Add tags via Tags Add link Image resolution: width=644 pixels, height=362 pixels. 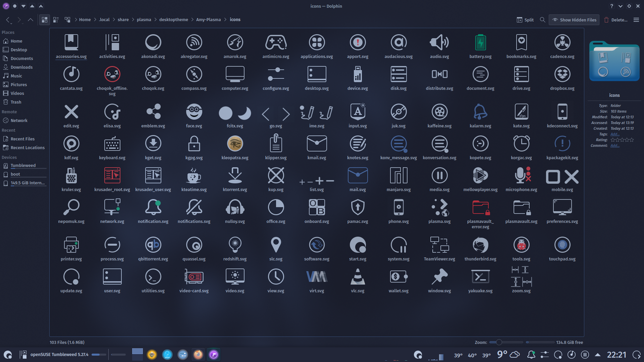(615, 134)
